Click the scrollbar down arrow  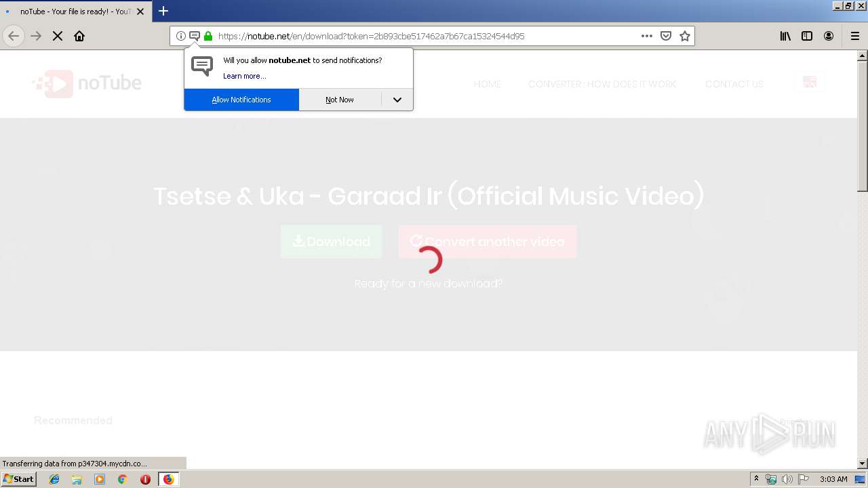[x=863, y=464]
